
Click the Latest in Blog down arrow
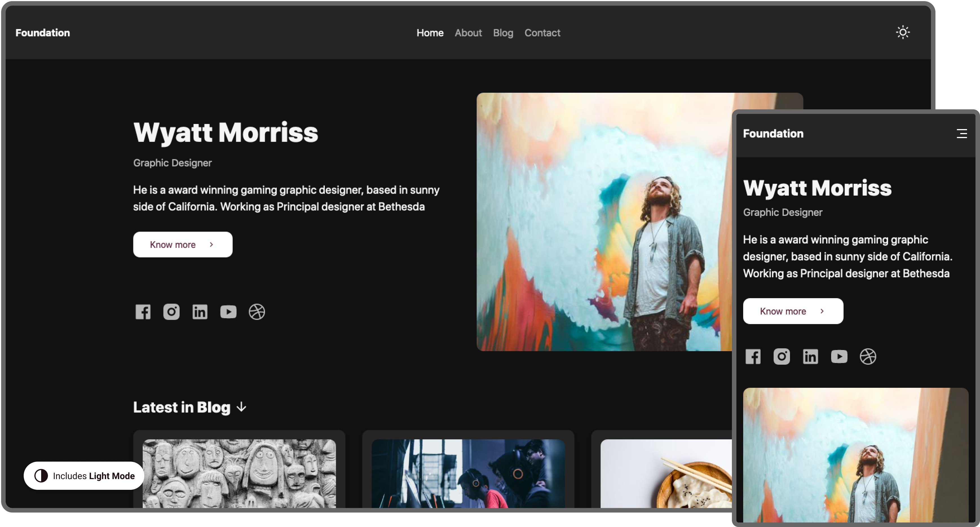[242, 407]
